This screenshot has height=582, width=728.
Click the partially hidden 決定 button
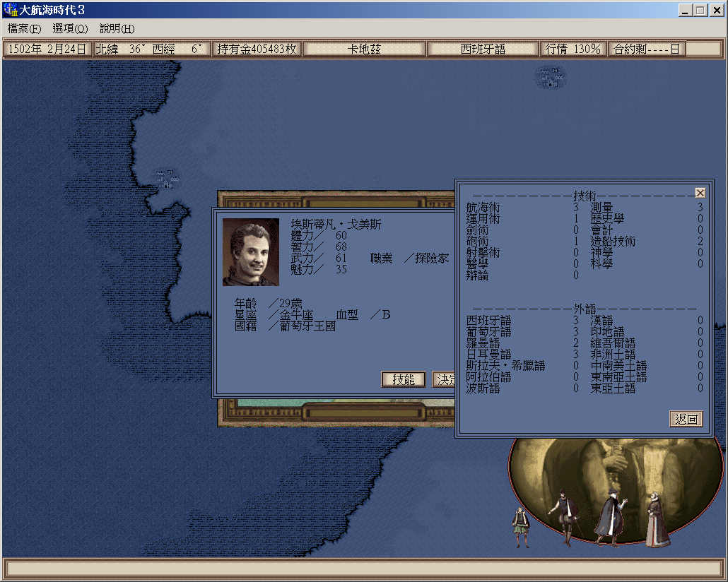tap(443, 379)
